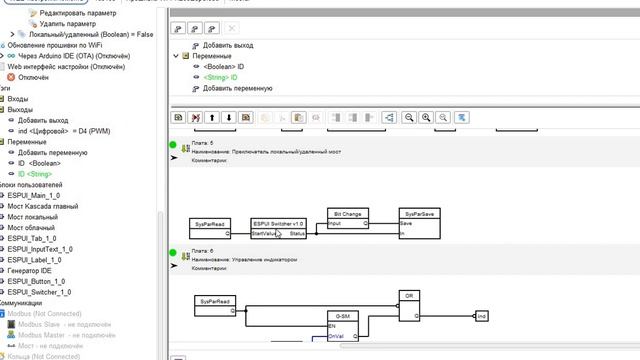Select user block ESPUI_Switcher_1_0
Viewport: 640px width, 360px height.
39,292
